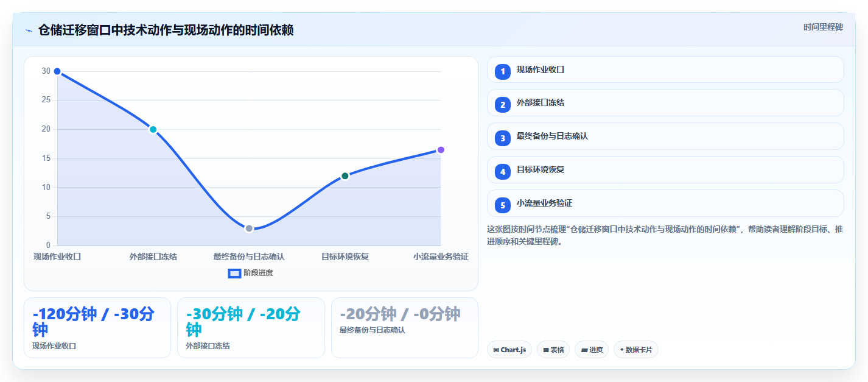
Task: Click the -120分钟 / -30分钟 data card
Action: click(x=97, y=328)
